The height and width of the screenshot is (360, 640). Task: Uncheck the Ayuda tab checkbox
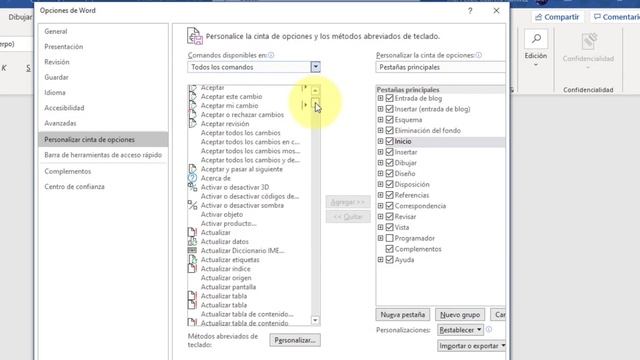coord(389,260)
